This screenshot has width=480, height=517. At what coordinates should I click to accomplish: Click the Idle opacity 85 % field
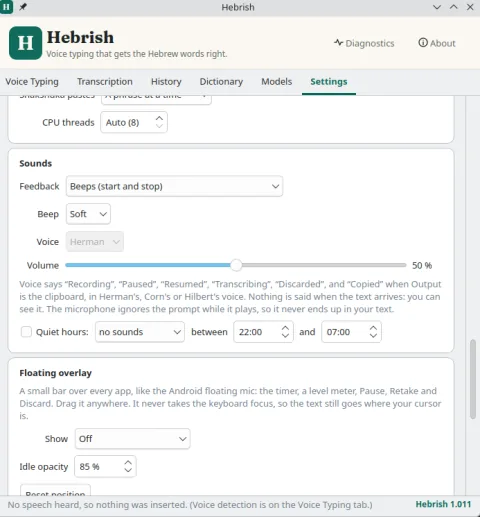pyautogui.click(x=105, y=466)
